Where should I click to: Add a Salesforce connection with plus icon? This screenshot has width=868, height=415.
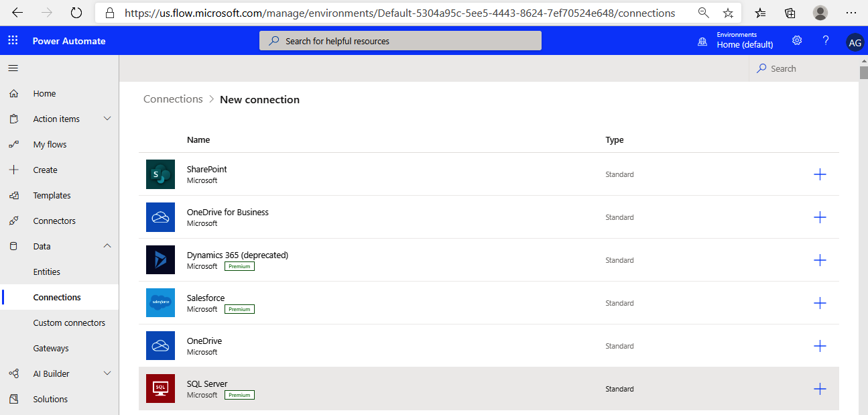[820, 303]
